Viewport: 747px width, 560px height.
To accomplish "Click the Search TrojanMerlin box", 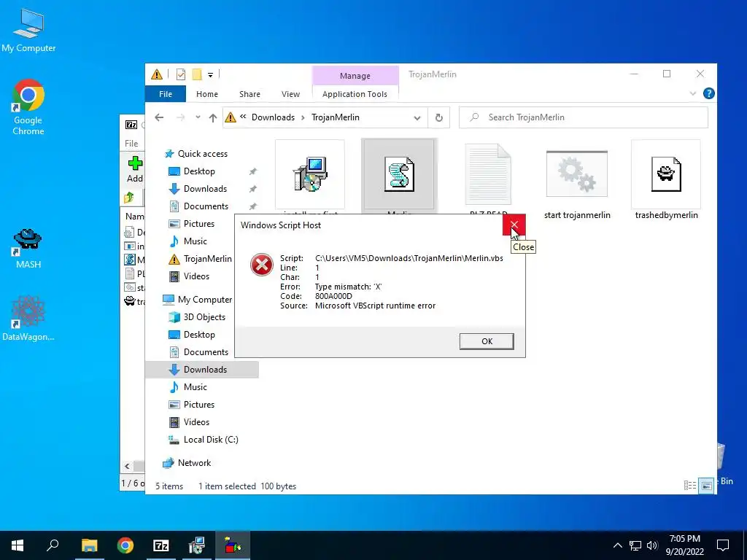I will [x=584, y=117].
